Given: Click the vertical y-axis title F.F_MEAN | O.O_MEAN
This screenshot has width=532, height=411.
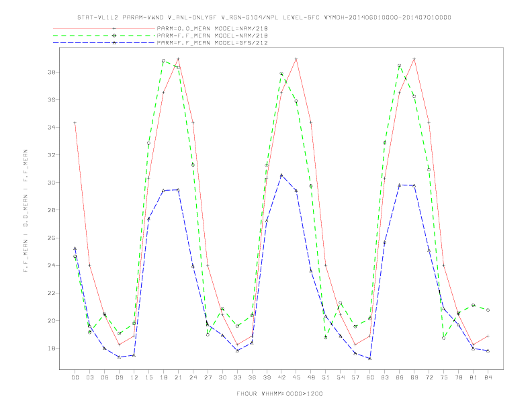Looking at the screenshot, I should (x=26, y=211).
